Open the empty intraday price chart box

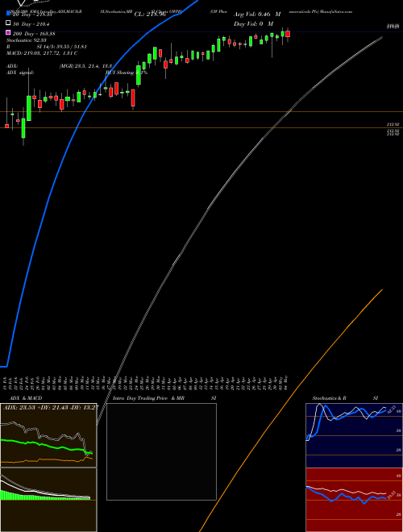(161, 451)
